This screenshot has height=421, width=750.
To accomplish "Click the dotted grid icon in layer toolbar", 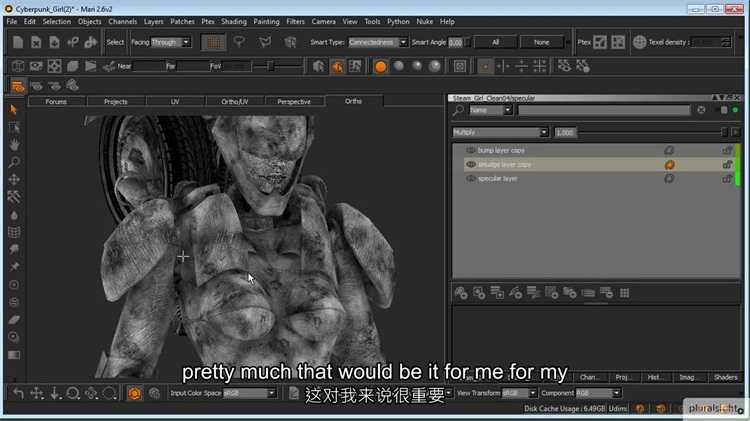I will (x=625, y=293).
